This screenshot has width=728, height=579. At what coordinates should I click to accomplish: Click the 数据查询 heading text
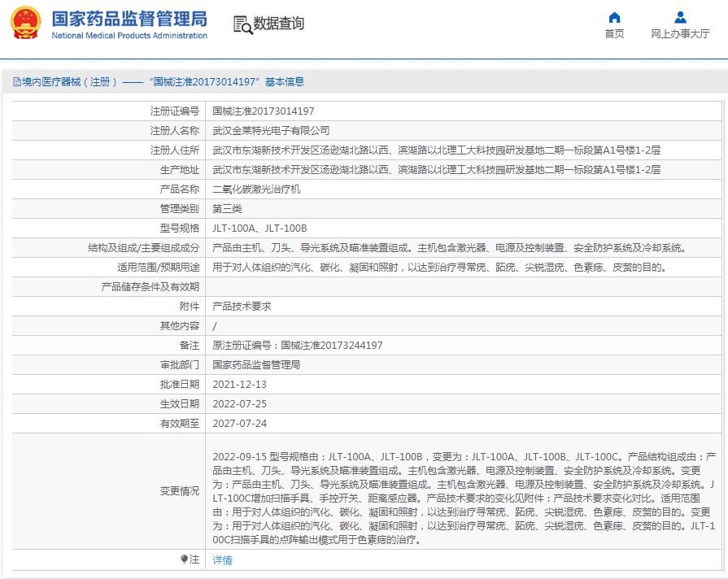point(278,24)
